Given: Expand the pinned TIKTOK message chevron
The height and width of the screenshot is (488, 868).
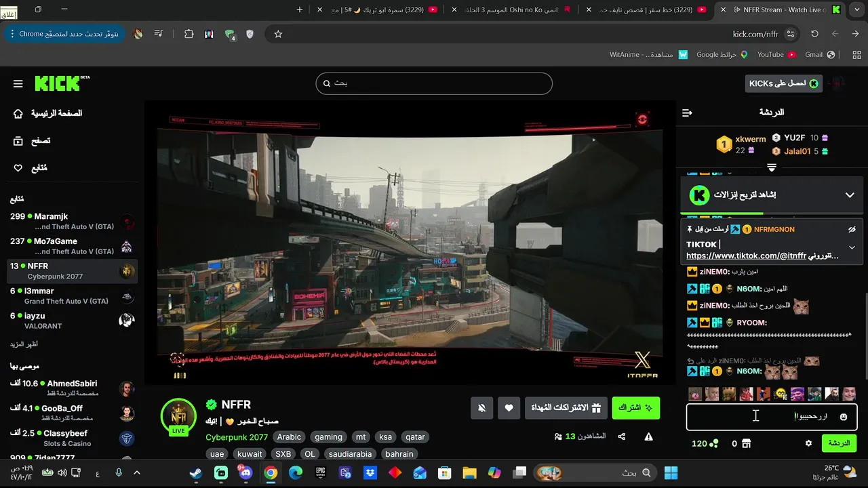Looking at the screenshot, I should pyautogui.click(x=852, y=247).
